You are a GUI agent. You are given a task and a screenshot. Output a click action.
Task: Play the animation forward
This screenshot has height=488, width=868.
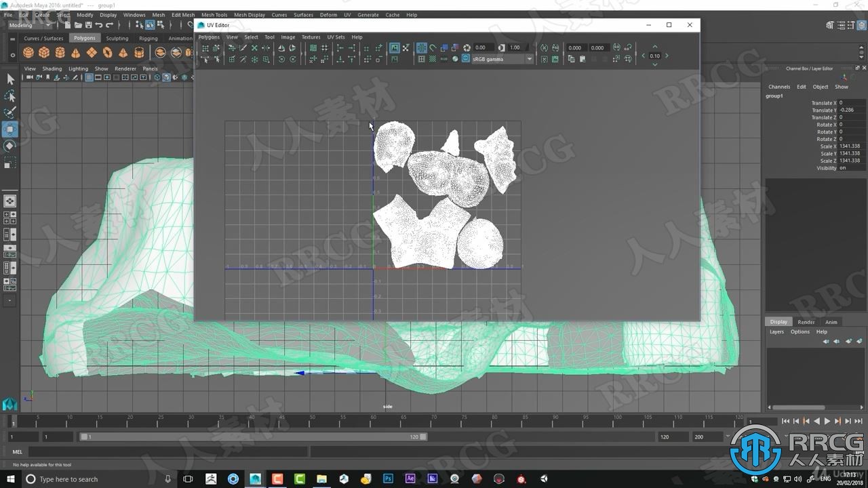click(x=827, y=421)
